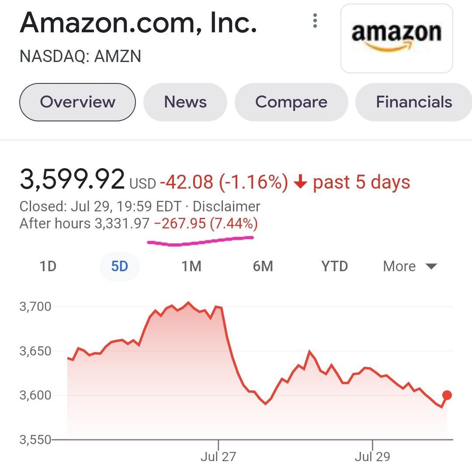
Task: Open the three-dot options menu
Action: point(315,21)
